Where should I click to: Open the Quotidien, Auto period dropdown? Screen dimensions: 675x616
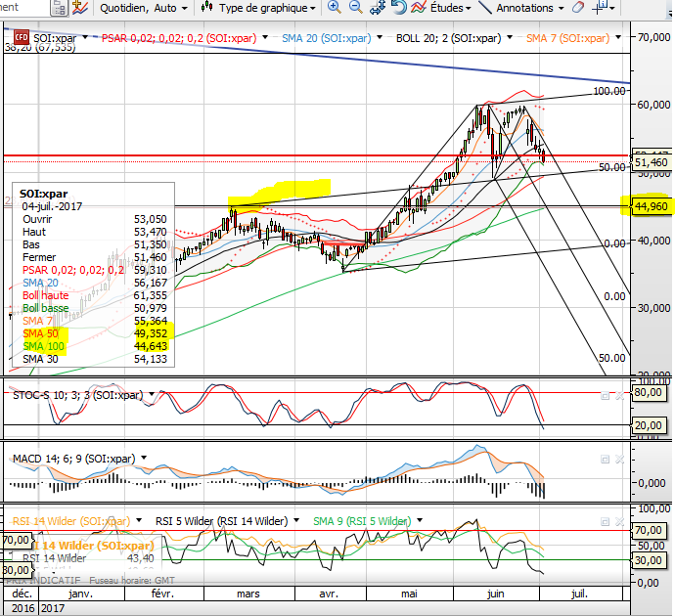144,8
